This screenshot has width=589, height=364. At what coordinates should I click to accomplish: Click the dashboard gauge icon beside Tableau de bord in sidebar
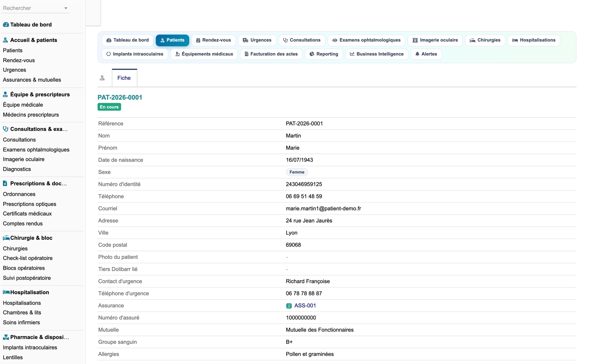click(6, 24)
